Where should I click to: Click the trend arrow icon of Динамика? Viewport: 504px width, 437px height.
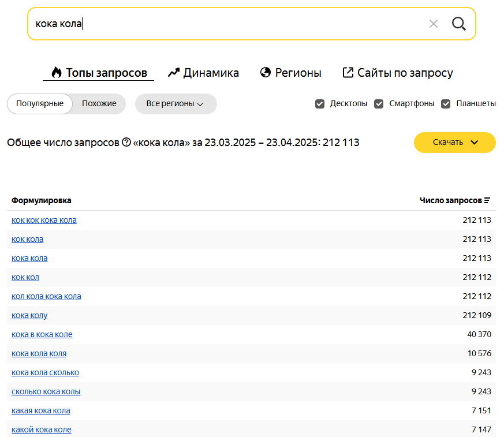pos(174,73)
